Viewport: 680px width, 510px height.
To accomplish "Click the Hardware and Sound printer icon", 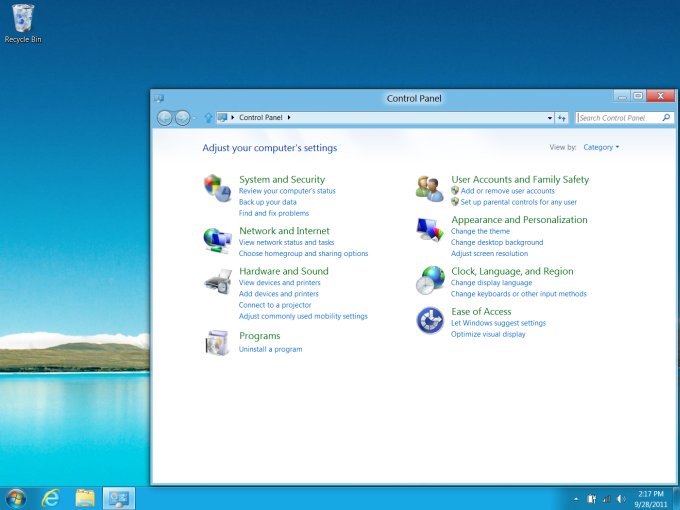I will [217, 282].
